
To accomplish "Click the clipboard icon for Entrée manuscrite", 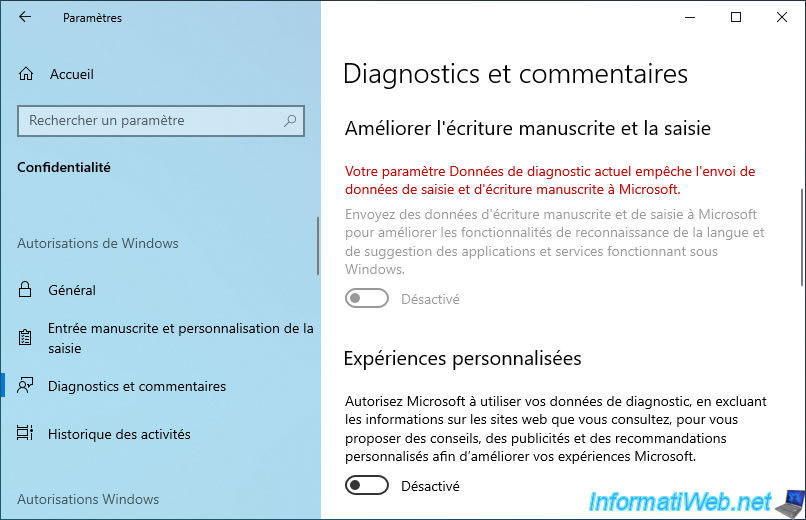I will 25,338.
